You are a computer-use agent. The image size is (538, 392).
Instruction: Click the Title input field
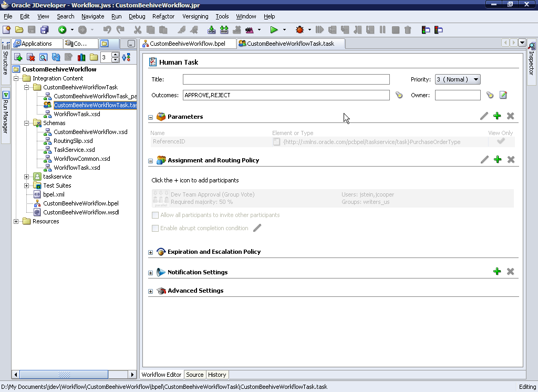286,79
